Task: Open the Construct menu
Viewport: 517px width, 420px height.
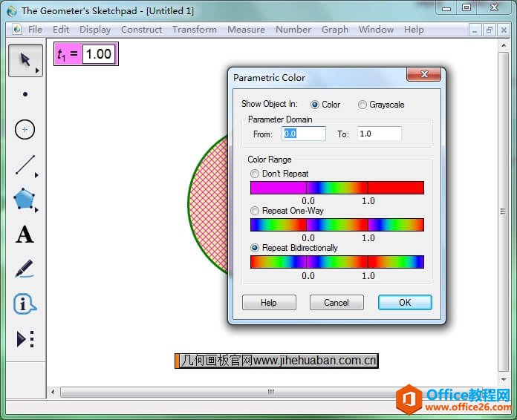Action: point(141,30)
